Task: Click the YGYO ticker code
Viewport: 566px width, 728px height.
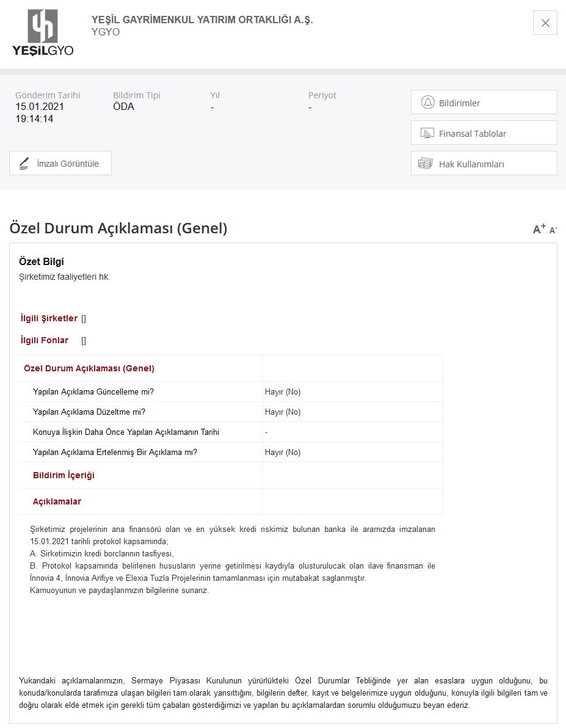Action: tap(106, 32)
